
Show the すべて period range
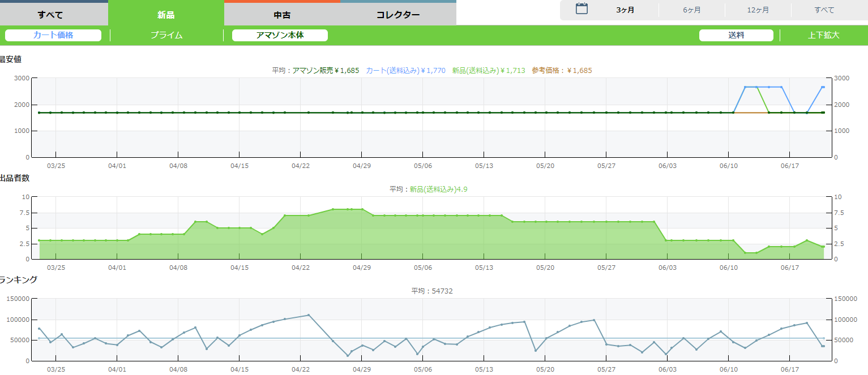click(824, 10)
